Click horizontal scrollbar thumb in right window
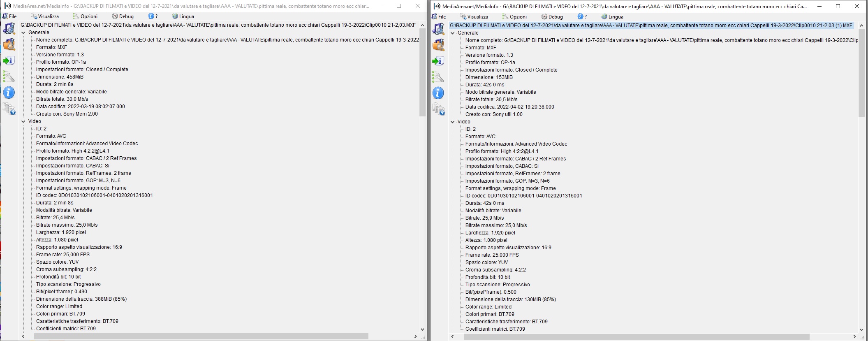The width and height of the screenshot is (868, 341). 637,337
